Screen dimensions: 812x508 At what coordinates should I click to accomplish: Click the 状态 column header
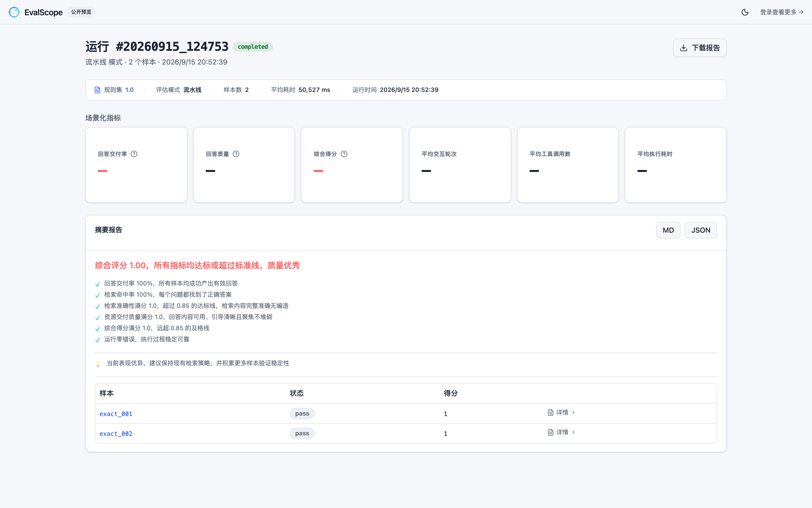(x=297, y=393)
